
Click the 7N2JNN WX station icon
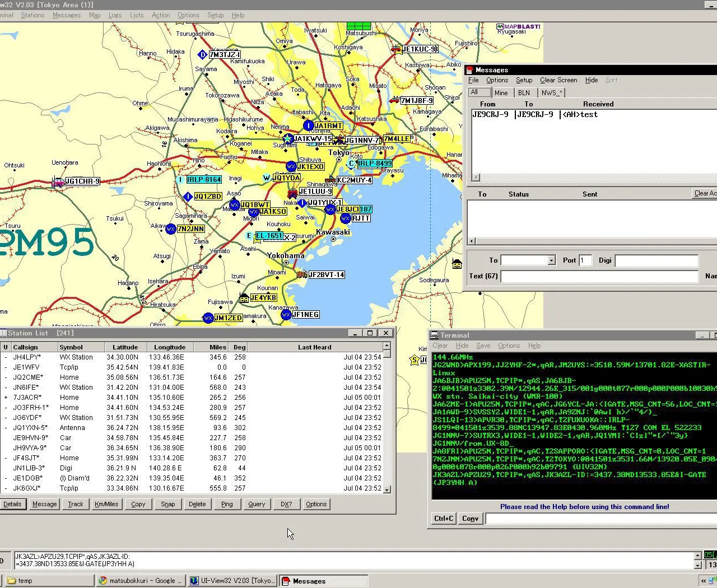click(171, 229)
